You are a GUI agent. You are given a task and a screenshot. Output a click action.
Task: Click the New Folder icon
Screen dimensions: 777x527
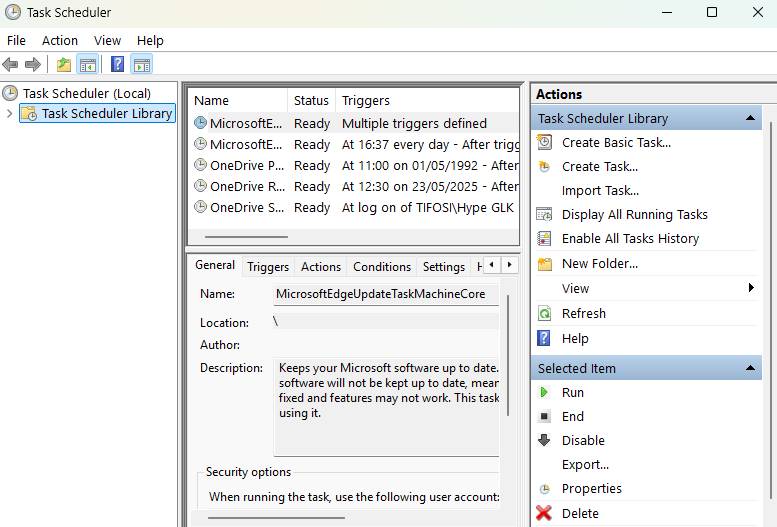545,264
